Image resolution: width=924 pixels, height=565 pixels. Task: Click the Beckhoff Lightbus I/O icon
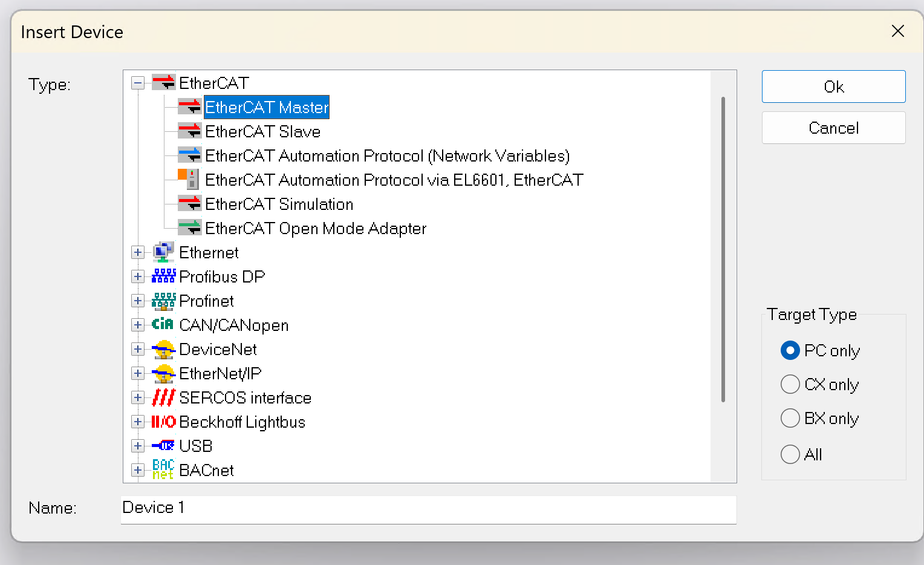click(x=163, y=422)
